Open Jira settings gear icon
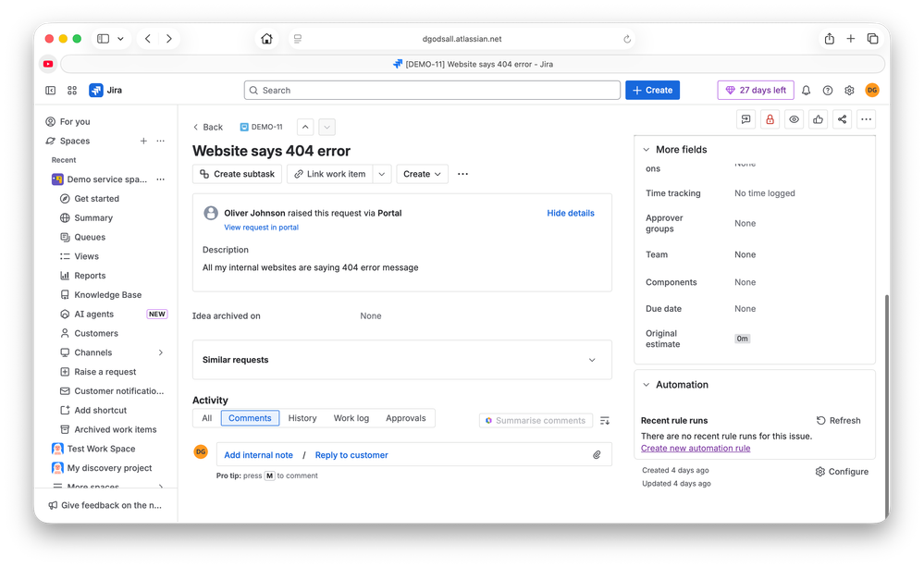924x568 pixels. point(849,90)
